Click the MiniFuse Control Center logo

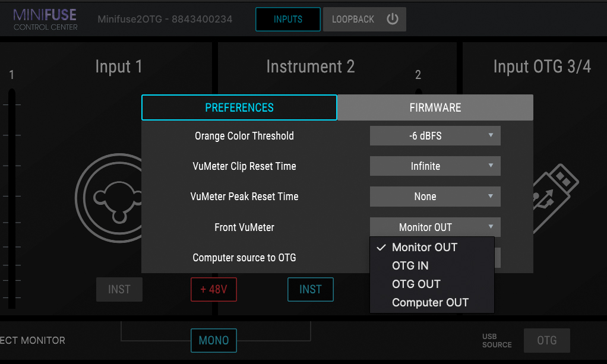coord(46,20)
